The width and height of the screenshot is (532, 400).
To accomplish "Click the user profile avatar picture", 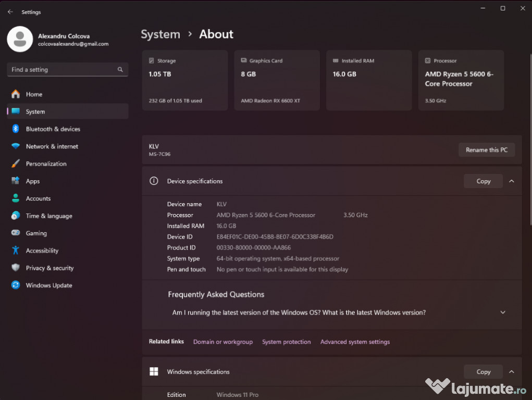I will coord(20,39).
